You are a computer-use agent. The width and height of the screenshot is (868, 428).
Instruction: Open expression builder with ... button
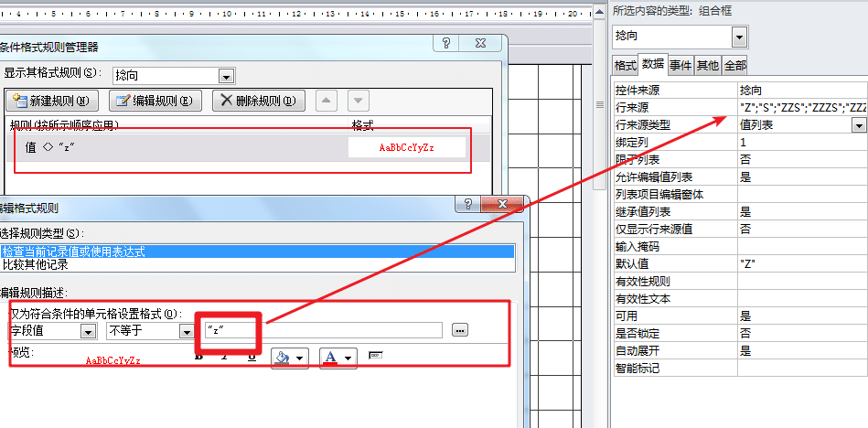pyautogui.click(x=460, y=330)
